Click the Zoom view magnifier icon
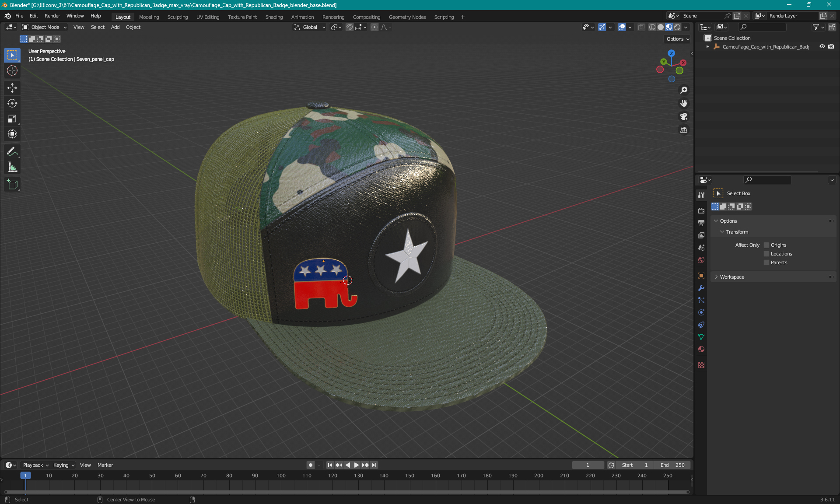Viewport: 840px width, 504px height. (684, 90)
